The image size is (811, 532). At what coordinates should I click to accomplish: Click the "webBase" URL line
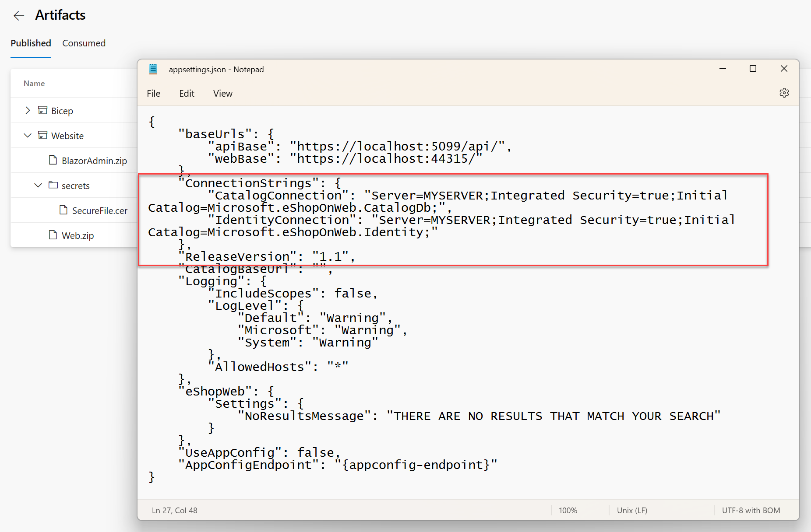tap(345, 158)
